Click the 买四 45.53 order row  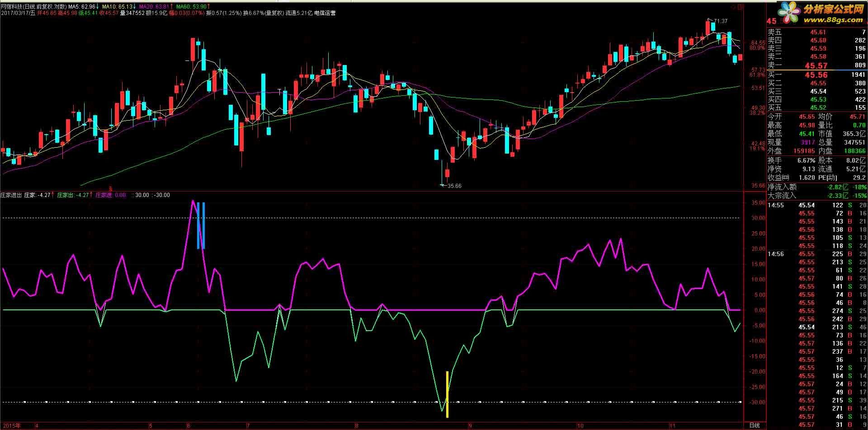(x=816, y=99)
